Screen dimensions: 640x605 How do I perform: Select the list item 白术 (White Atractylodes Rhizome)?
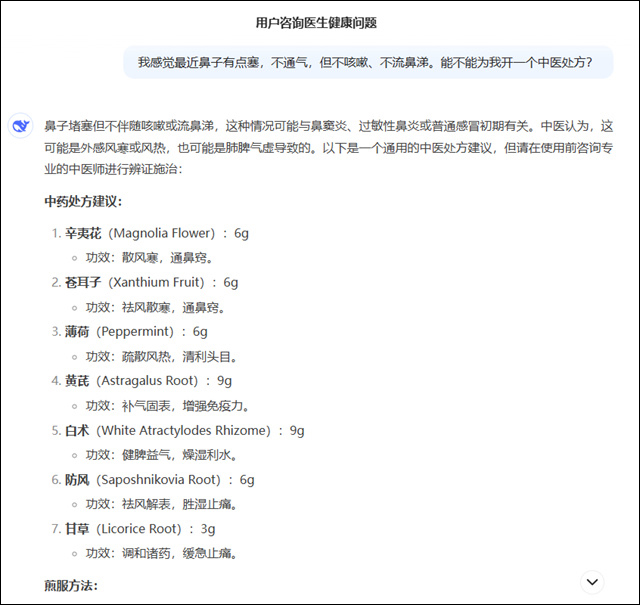tap(178, 431)
